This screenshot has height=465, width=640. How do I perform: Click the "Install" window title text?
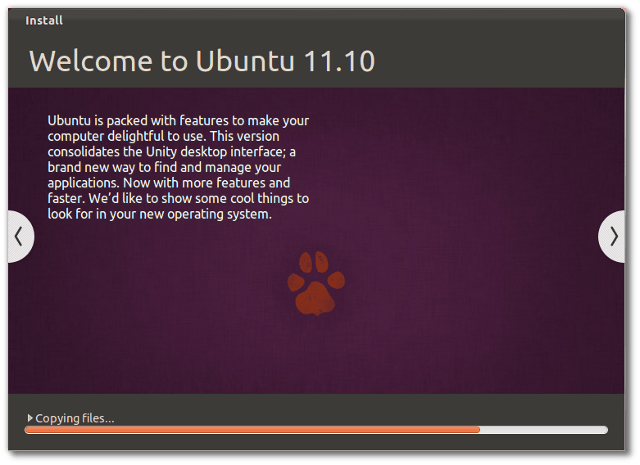click(44, 20)
